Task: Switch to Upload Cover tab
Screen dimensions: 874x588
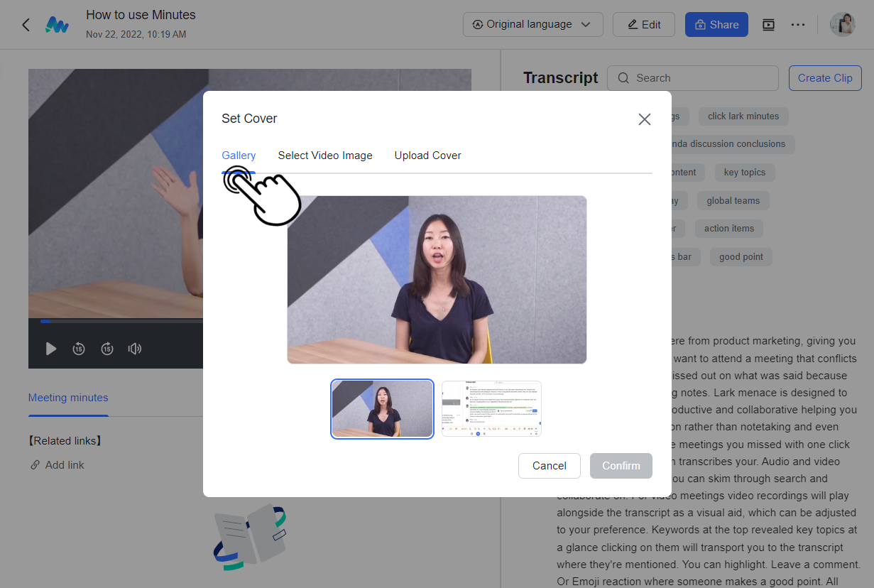Action: [x=427, y=156]
